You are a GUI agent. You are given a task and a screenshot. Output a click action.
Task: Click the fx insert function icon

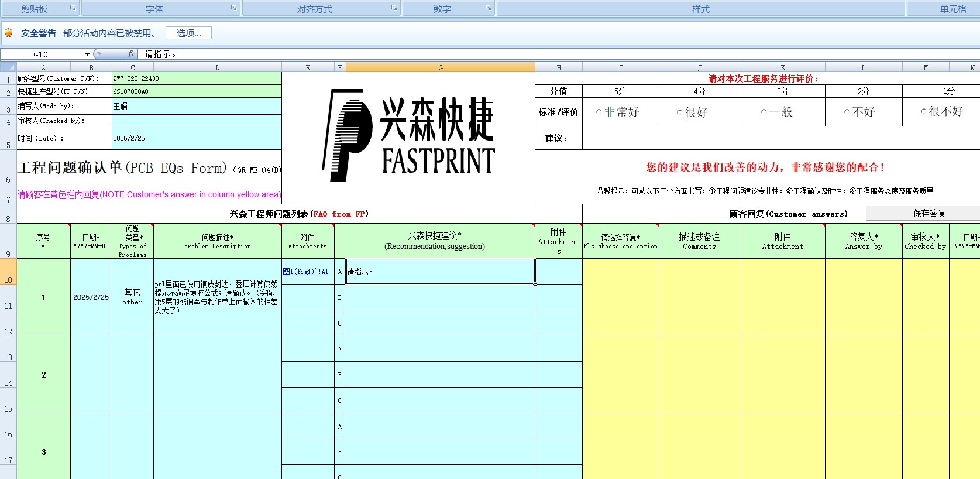[x=131, y=54]
